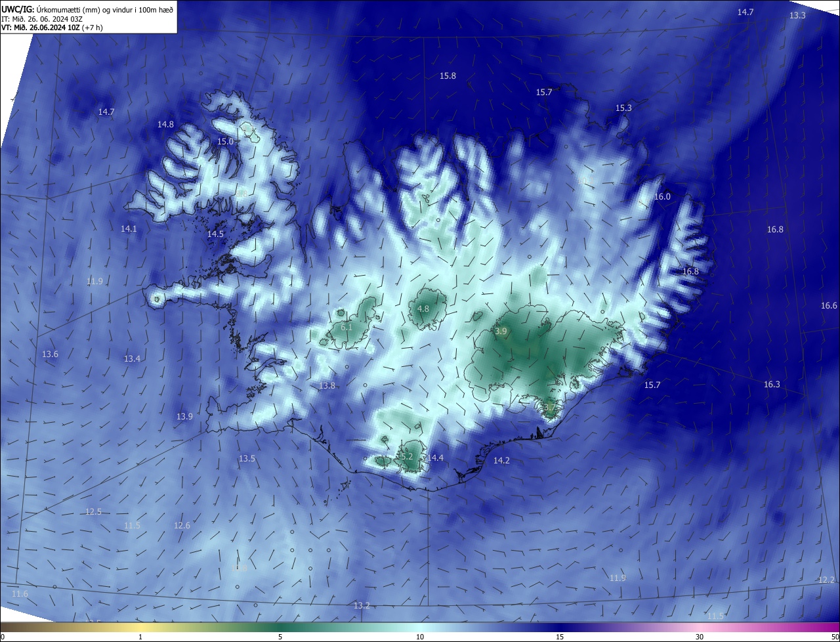This screenshot has width=840, height=642.
Task: Click the 13.8 value in southwest Iceland
Action: pos(327,385)
